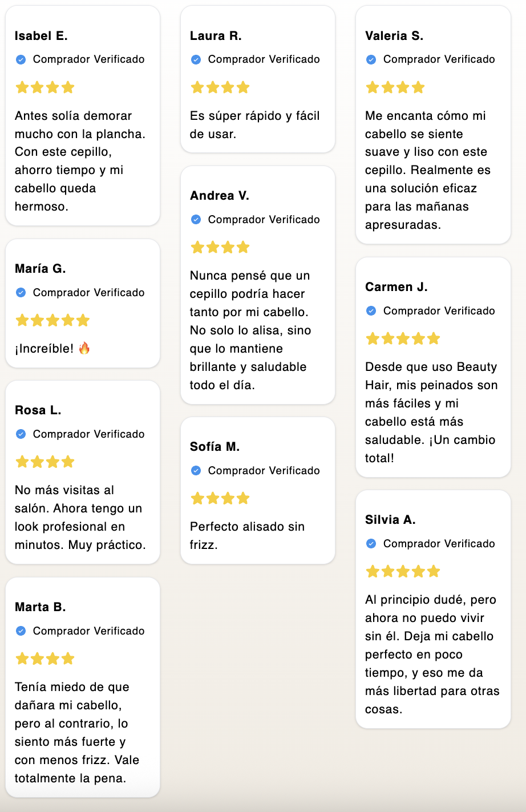Click the four-star rating in Isabel E.'s card
The image size is (526, 812).
tap(45, 87)
